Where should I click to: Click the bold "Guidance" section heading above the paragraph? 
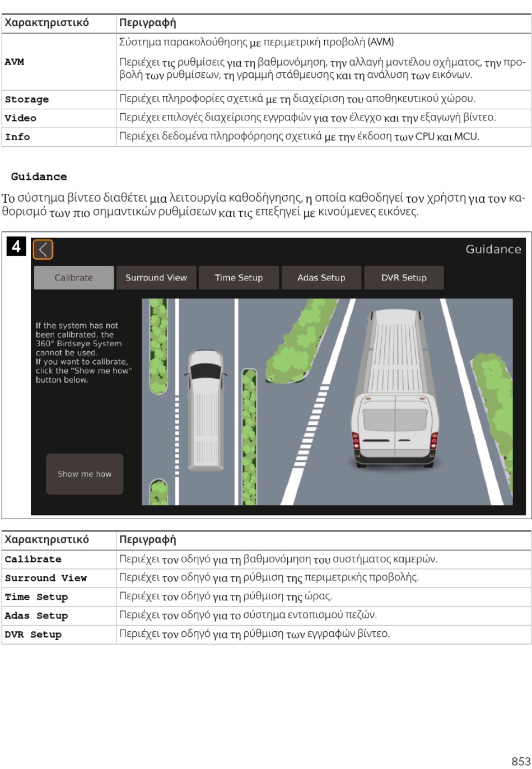coord(39,176)
